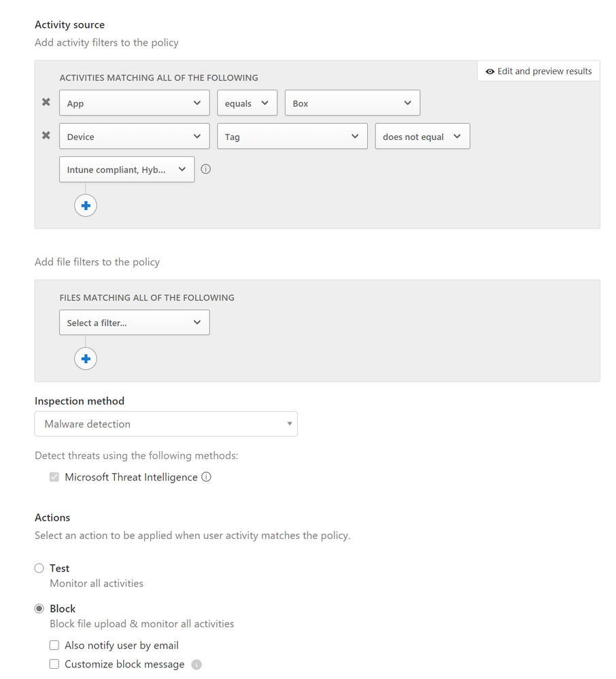Check the Customize block message checkbox
The height and width of the screenshot is (679, 616).
[54, 664]
